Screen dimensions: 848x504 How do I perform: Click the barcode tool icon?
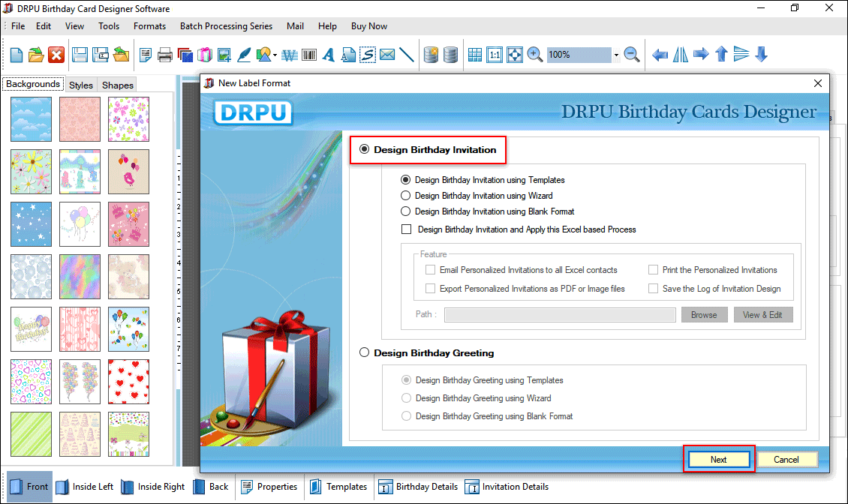[309, 55]
